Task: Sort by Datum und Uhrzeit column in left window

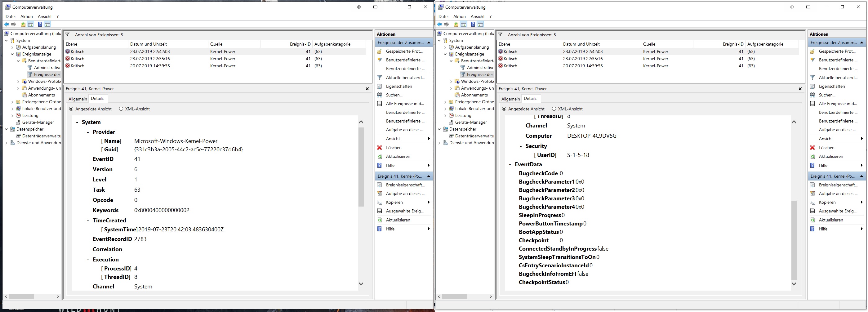Action: (x=168, y=44)
